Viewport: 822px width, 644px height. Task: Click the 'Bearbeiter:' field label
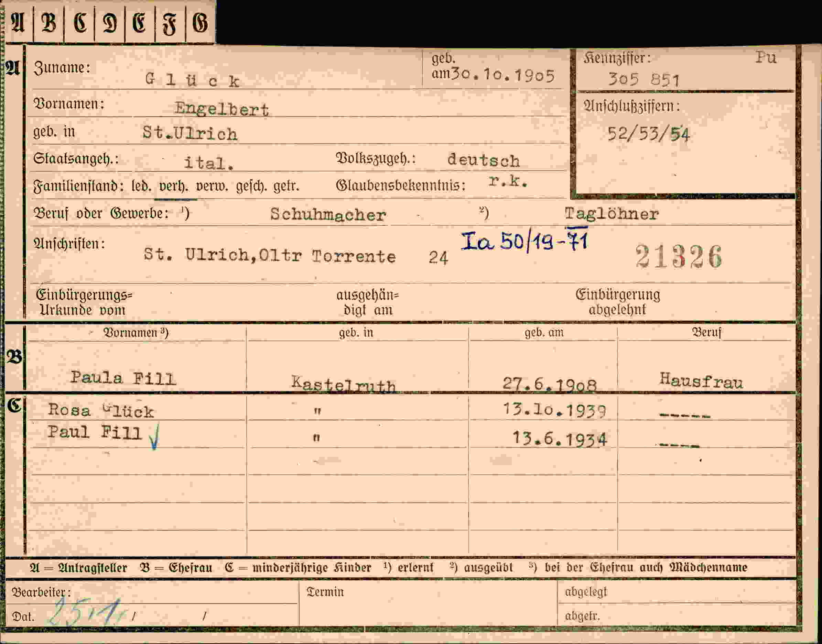click(41, 592)
